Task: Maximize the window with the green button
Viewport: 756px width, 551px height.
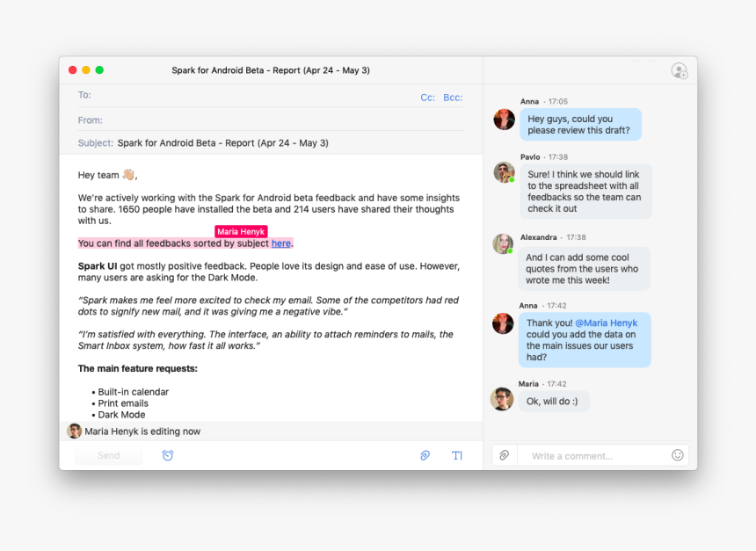Action: point(99,70)
